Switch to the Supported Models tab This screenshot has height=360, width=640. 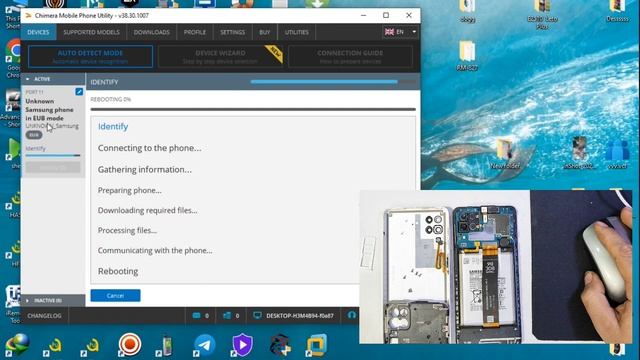91,32
